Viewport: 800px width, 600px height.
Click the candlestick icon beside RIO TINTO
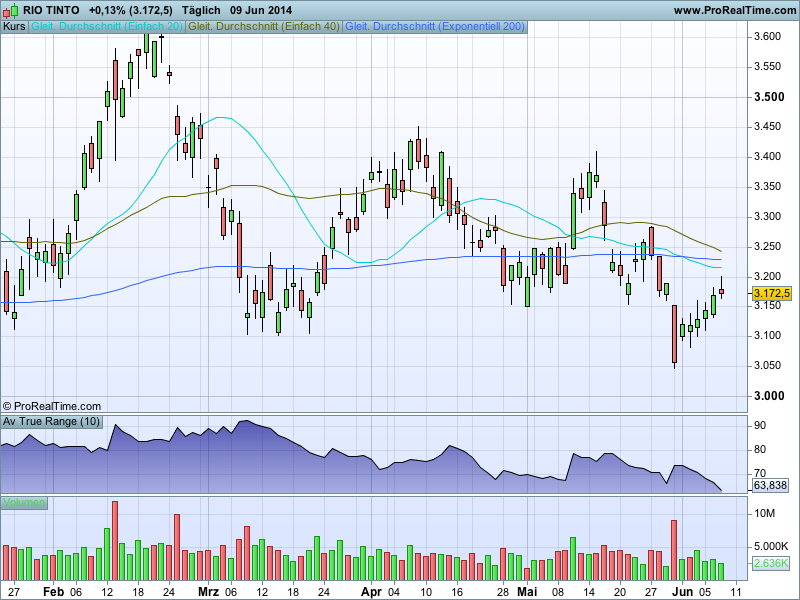click(10, 10)
